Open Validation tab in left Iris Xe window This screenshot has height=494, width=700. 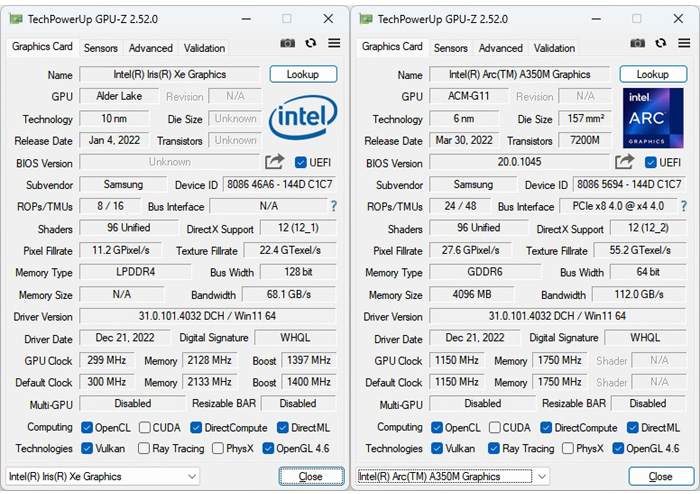(204, 48)
